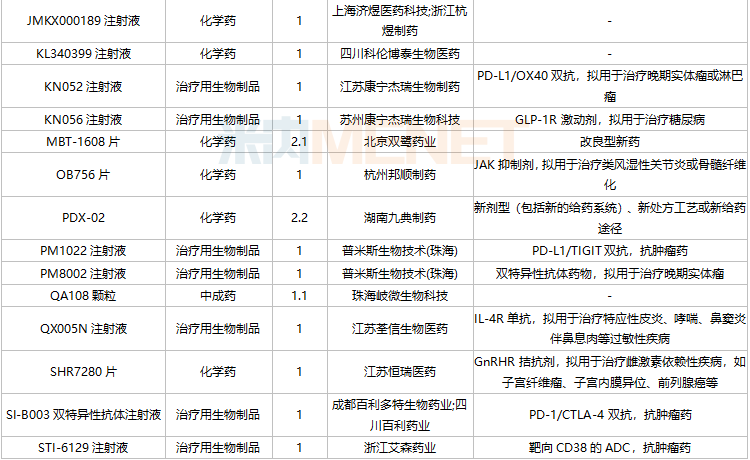Click the 江苏荃信生物医药 cell
The image size is (750, 460).
coord(400,329)
